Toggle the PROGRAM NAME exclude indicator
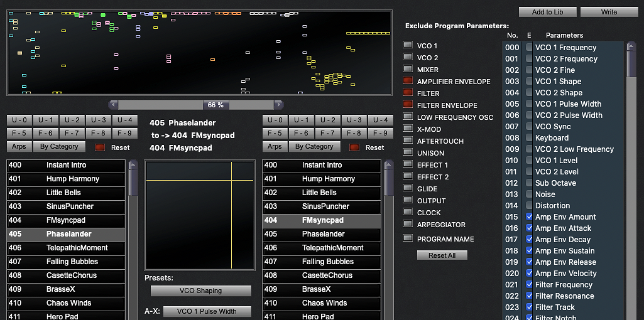This screenshot has width=644, height=320. pyautogui.click(x=407, y=238)
